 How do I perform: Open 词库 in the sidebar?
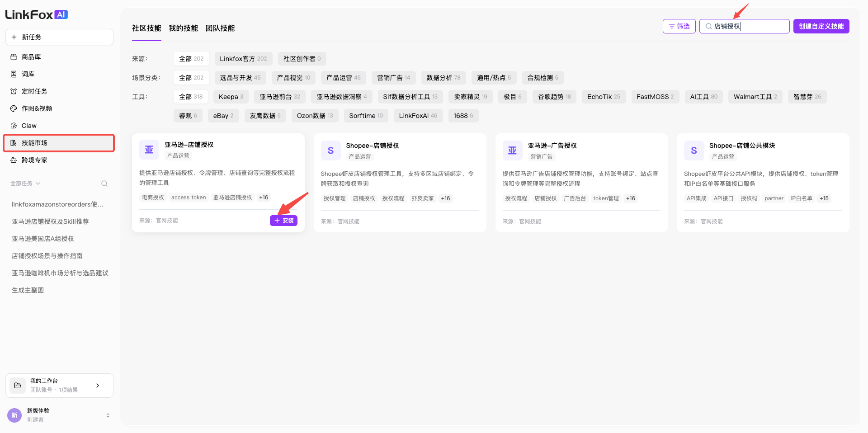(59, 74)
